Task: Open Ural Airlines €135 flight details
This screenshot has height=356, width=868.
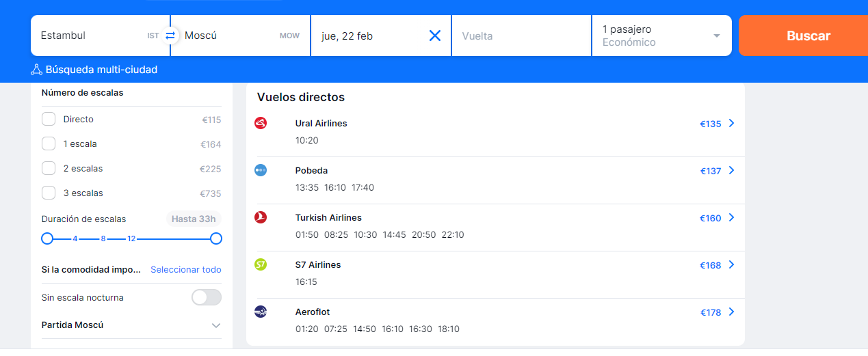Action: 717,124
